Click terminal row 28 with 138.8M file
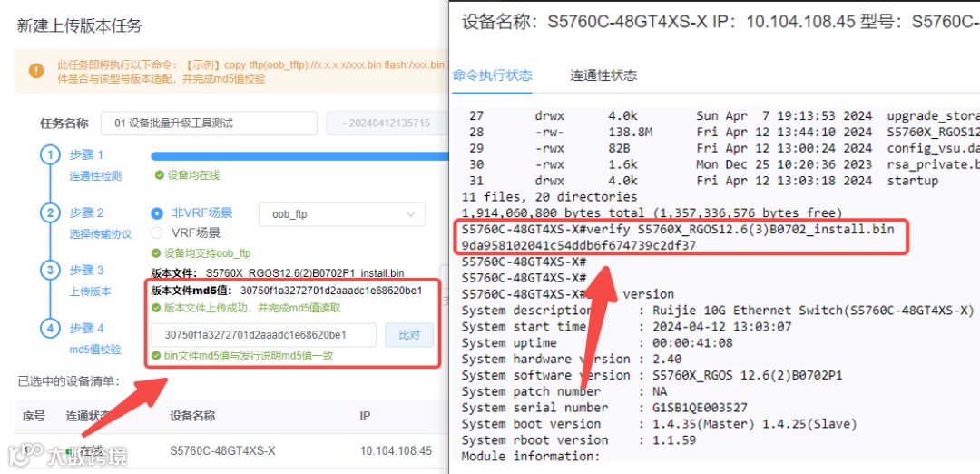The height and width of the screenshot is (474, 980). click(x=724, y=132)
